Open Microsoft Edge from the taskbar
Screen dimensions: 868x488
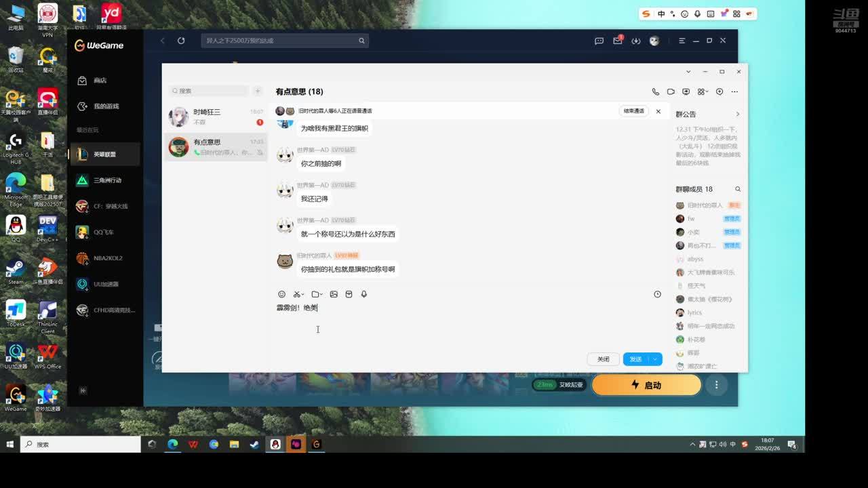pos(172,445)
